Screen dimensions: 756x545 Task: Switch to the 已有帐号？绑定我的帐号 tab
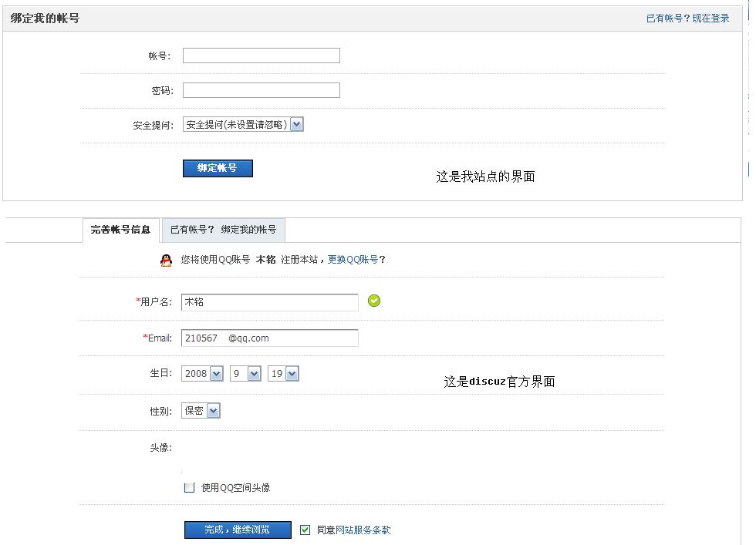coord(222,230)
